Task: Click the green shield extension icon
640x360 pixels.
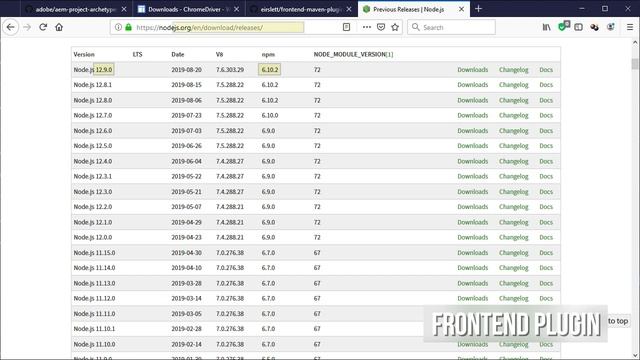Action: [x=563, y=27]
